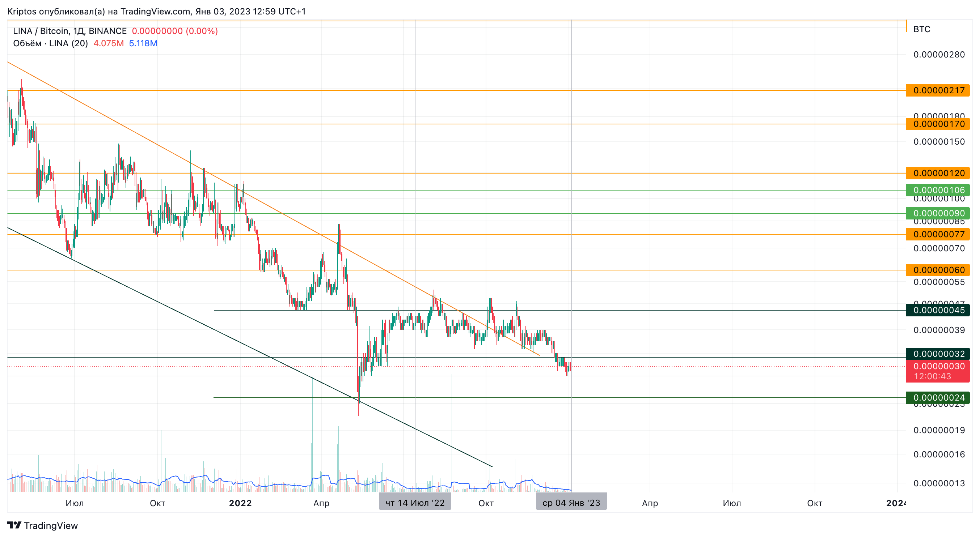Click the 2022 label on time axis
Screen dimensions: 980x538
pos(240,503)
